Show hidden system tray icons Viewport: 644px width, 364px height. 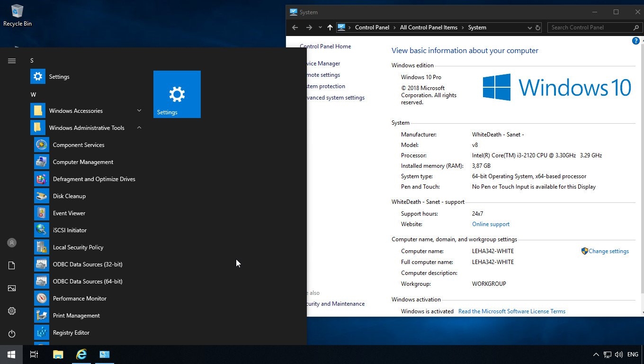(596, 355)
